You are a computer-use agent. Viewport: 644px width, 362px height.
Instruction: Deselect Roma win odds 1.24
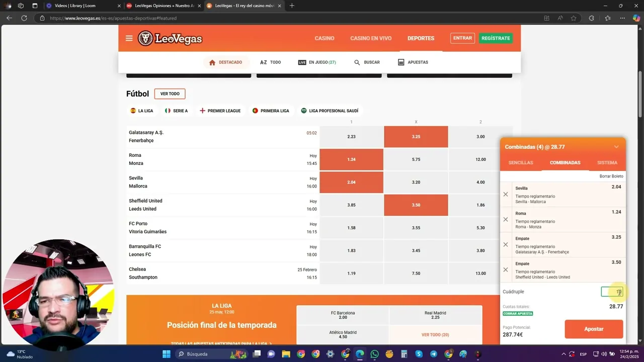tap(351, 159)
